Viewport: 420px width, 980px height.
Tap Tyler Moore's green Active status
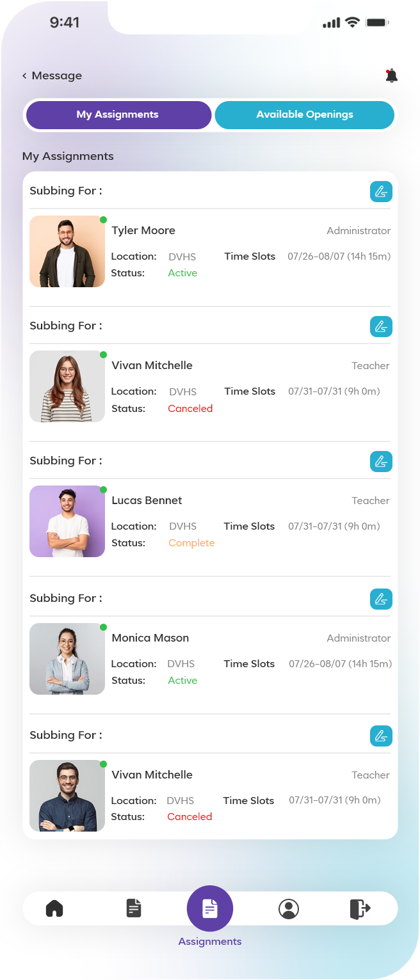pos(182,273)
